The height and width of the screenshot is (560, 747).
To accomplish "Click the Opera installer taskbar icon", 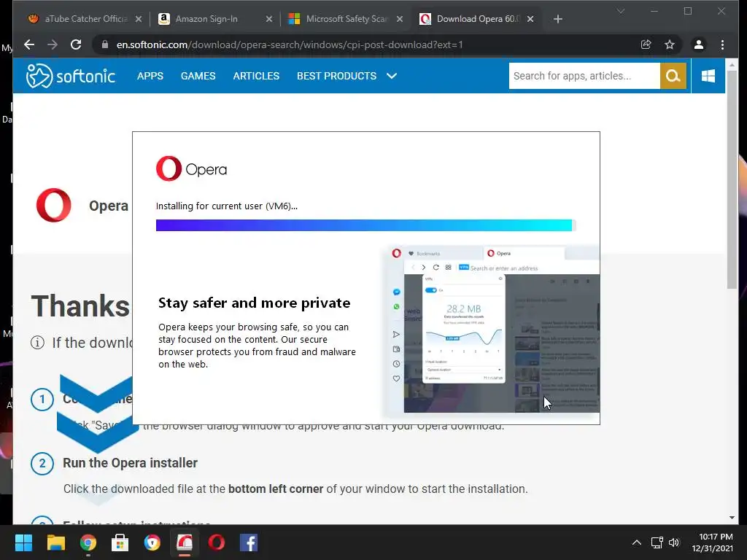I will point(185,542).
